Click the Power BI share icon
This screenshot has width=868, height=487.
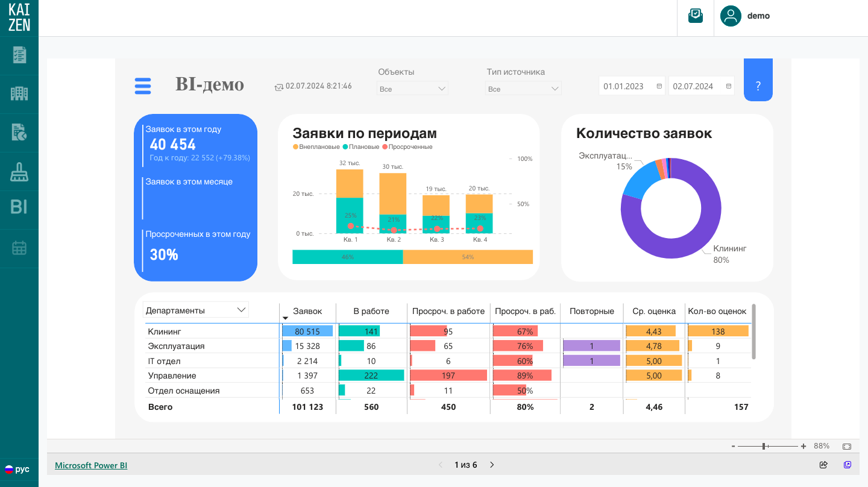pos(823,465)
